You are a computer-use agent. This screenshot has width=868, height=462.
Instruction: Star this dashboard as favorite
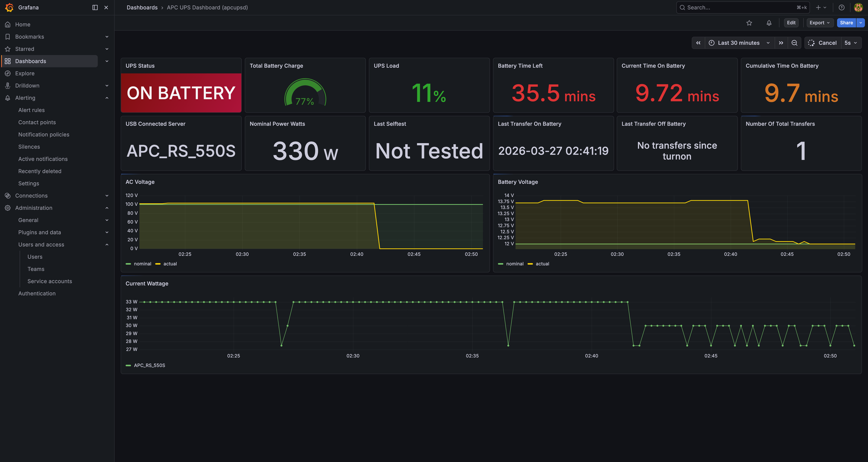click(x=749, y=23)
